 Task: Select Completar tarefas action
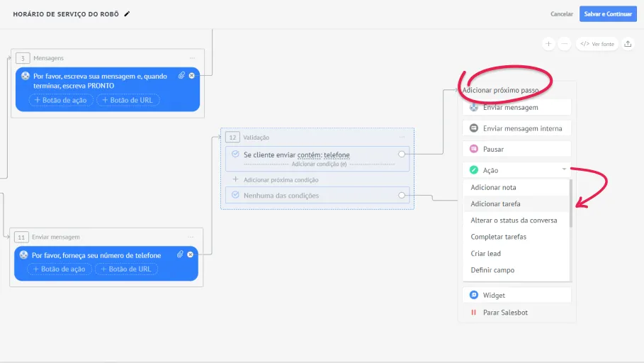516,237
